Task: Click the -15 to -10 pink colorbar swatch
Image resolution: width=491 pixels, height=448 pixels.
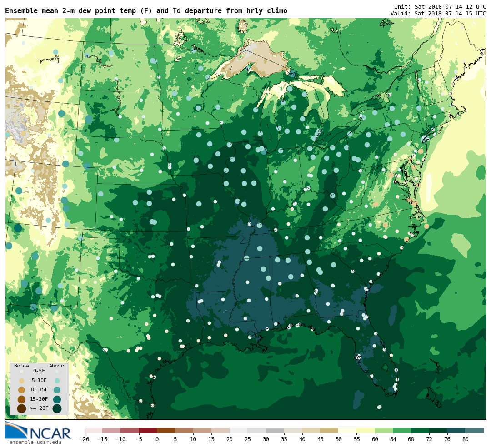Action: (112, 431)
